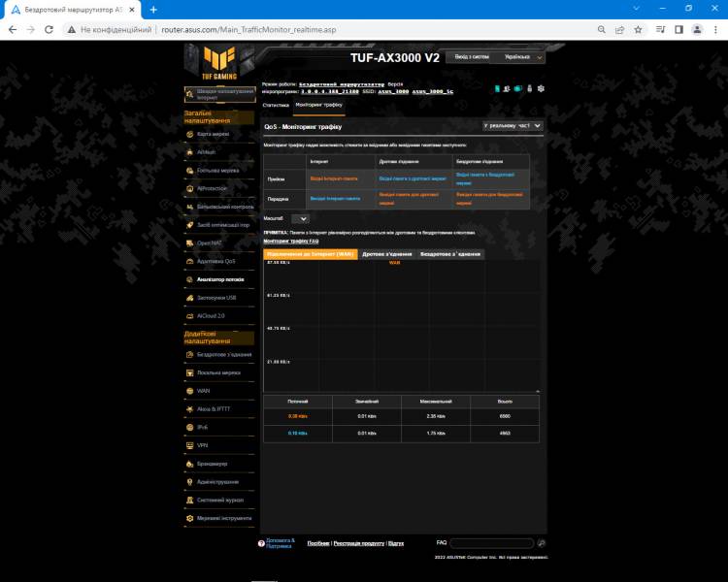Click the router status settings gear icon
The image size is (728, 582).
tap(541, 88)
